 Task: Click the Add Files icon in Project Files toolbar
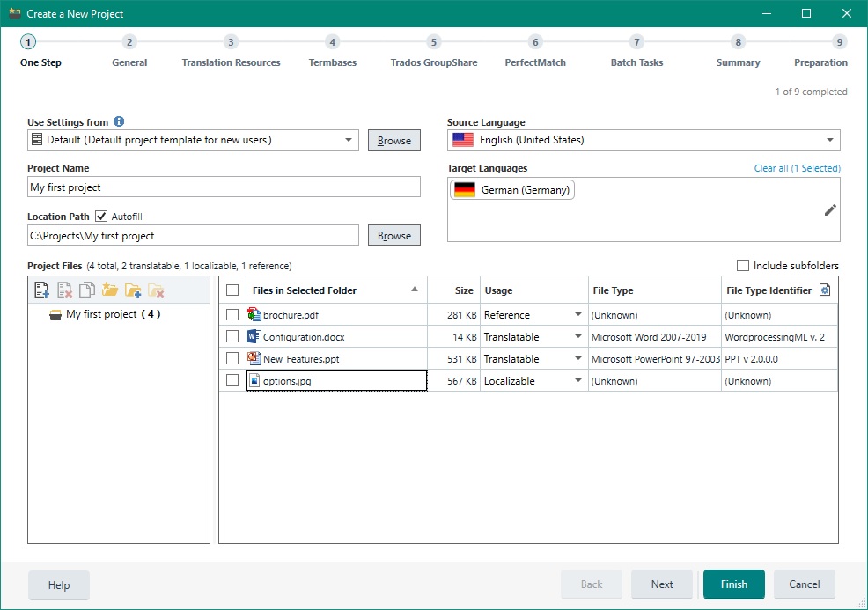point(41,290)
